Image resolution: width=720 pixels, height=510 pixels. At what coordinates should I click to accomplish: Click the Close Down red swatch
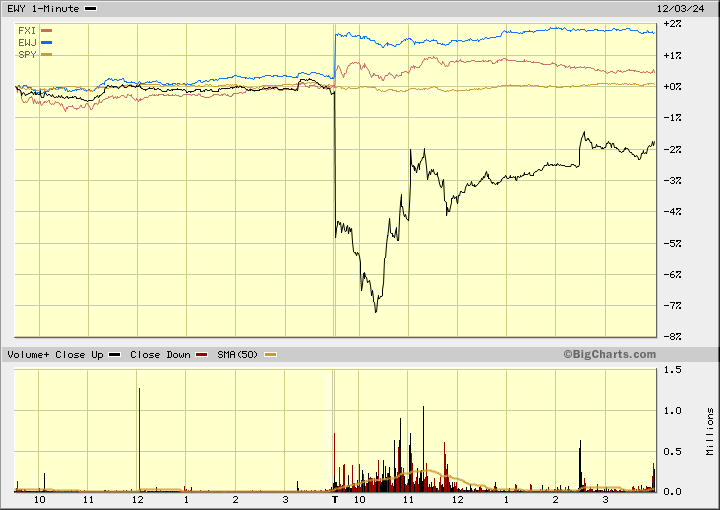pos(202,355)
